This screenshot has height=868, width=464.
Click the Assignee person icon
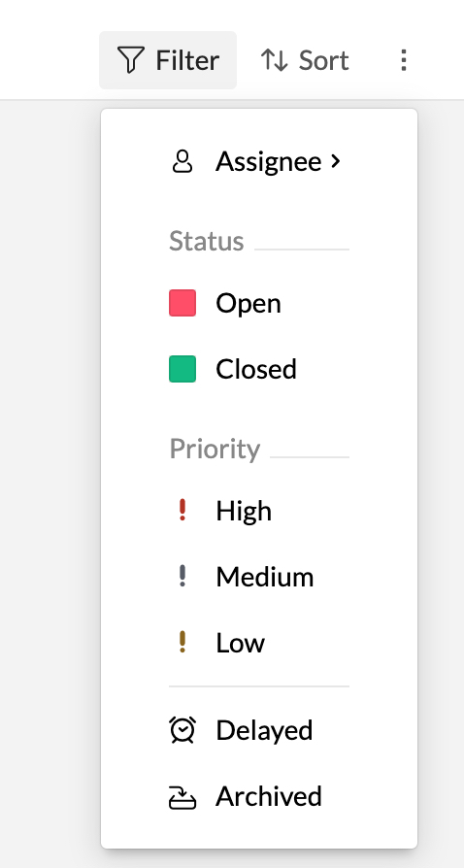(182, 162)
